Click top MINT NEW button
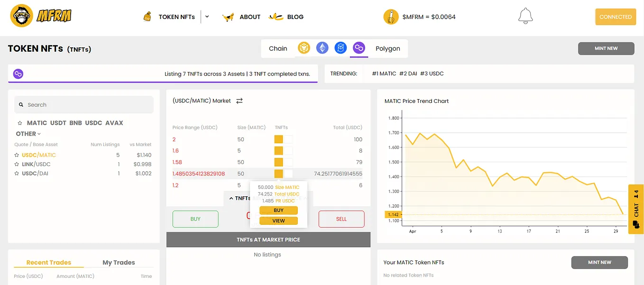 [606, 48]
